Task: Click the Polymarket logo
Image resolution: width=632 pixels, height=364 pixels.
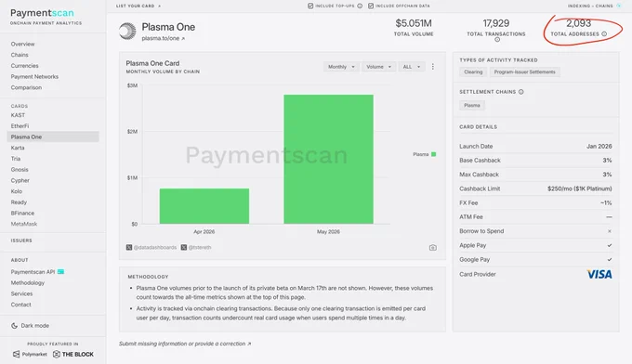Action: click(x=30, y=354)
